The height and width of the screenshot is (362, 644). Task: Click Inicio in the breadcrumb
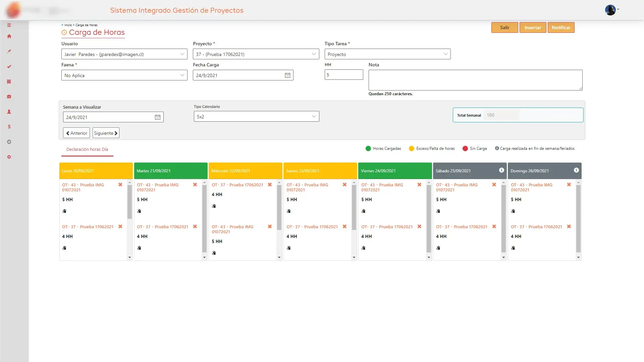coord(68,25)
